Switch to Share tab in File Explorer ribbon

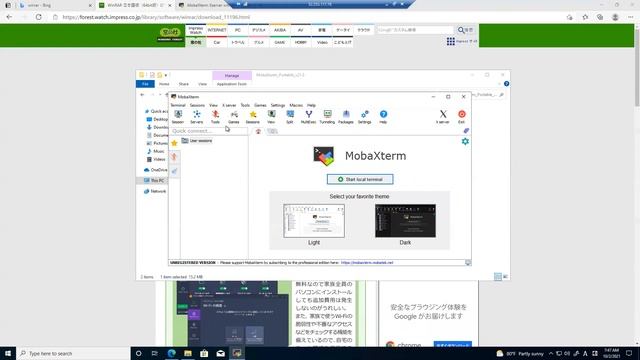pyautogui.click(x=184, y=84)
